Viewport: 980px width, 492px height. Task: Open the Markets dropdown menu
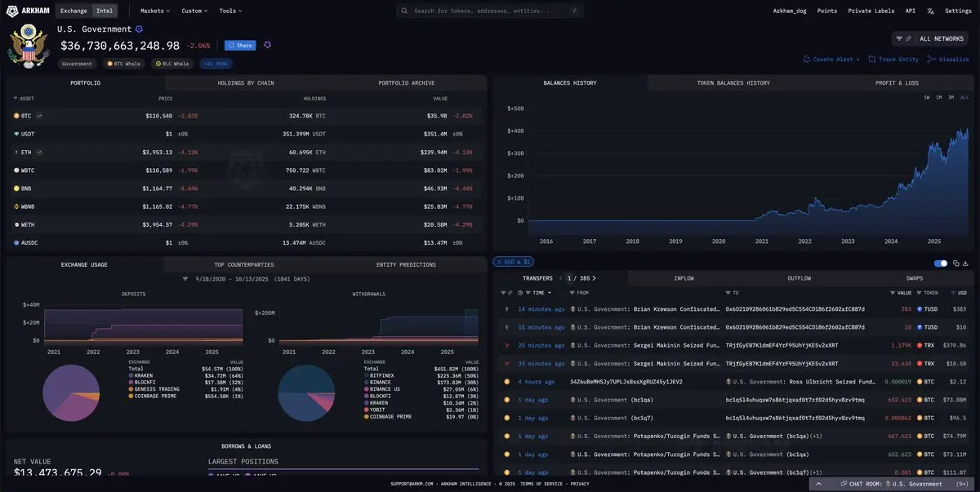155,11
